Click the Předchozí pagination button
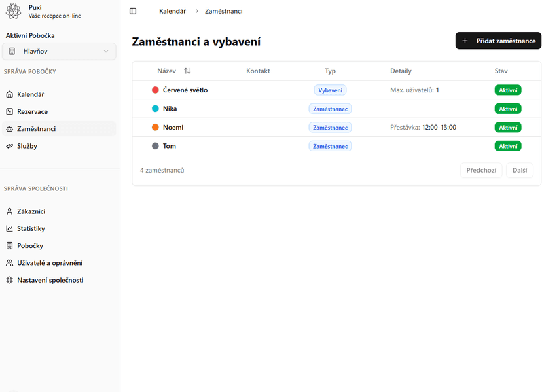Screen dimensions: 542x392 point(481,170)
